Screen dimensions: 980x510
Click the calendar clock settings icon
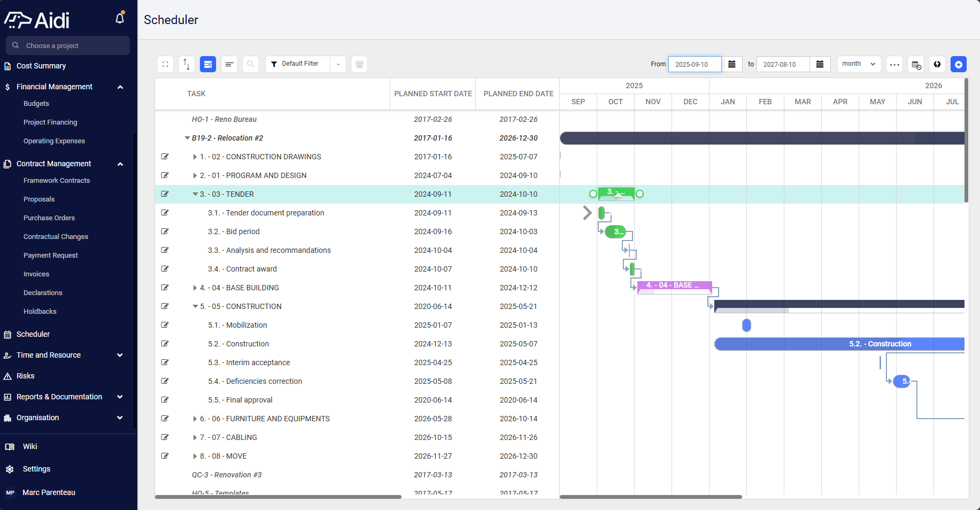pos(916,64)
